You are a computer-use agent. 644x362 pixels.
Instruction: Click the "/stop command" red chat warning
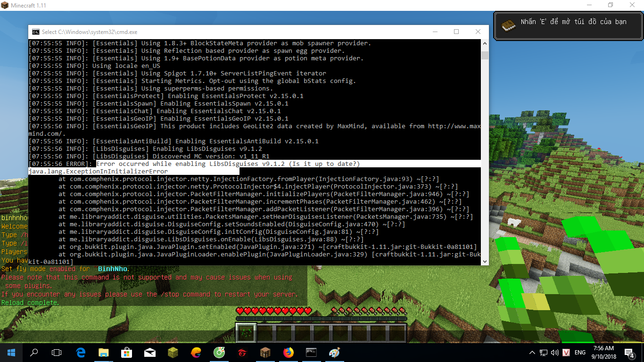[x=149, y=294]
